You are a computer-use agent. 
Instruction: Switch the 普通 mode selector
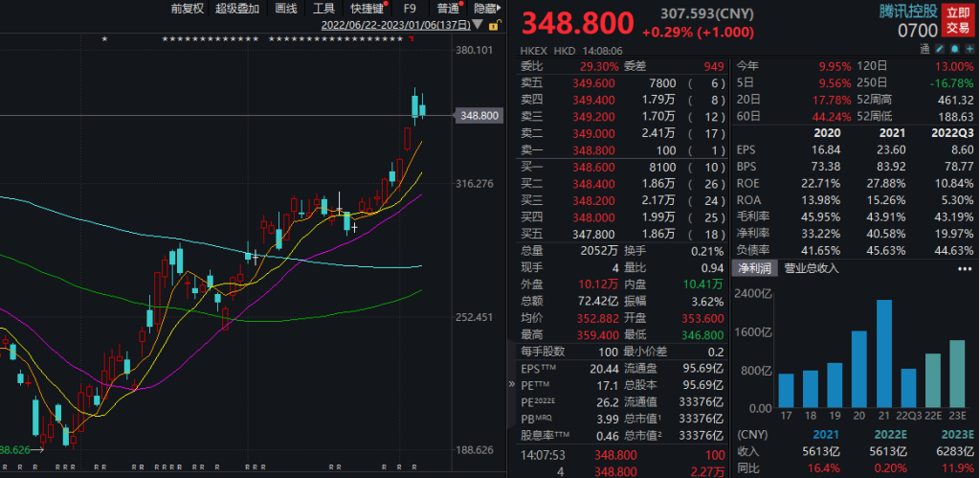(x=448, y=8)
